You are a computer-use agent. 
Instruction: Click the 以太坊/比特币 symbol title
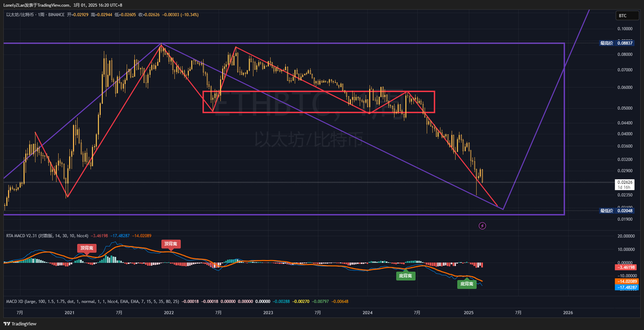tap(20, 15)
